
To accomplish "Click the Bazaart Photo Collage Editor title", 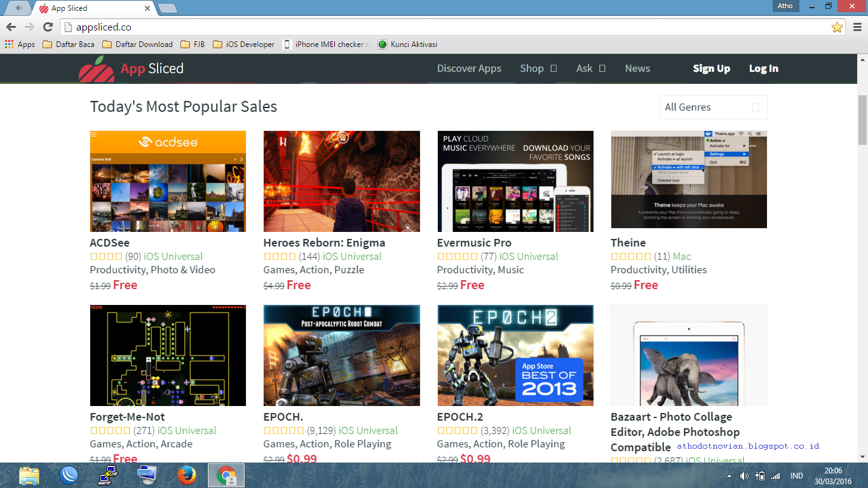I will 675,432.
